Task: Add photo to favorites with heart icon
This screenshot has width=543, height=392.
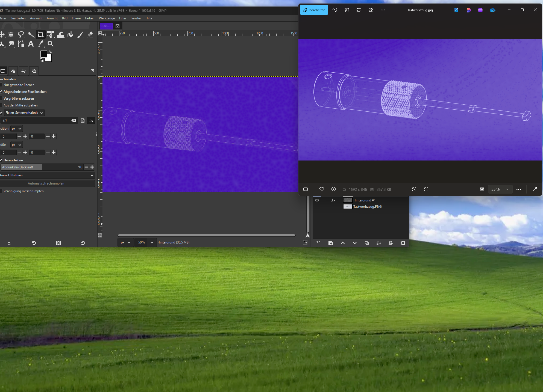Action: tap(321, 189)
